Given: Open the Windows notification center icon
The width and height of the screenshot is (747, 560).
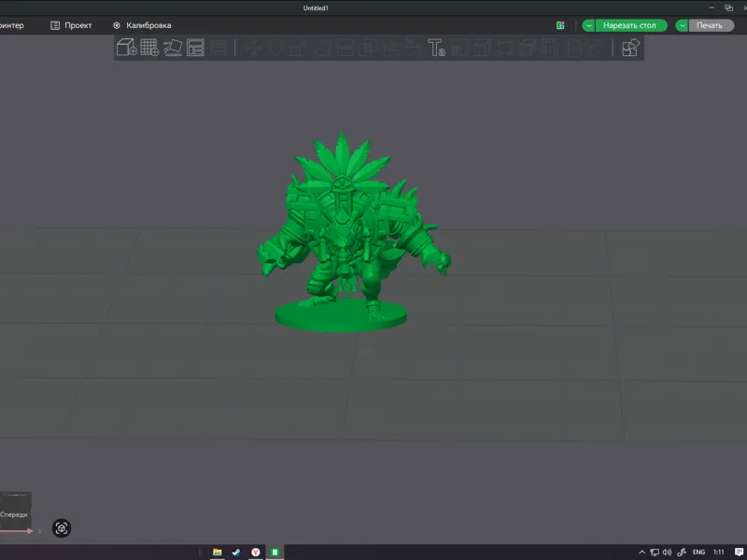Looking at the screenshot, I should click(739, 552).
